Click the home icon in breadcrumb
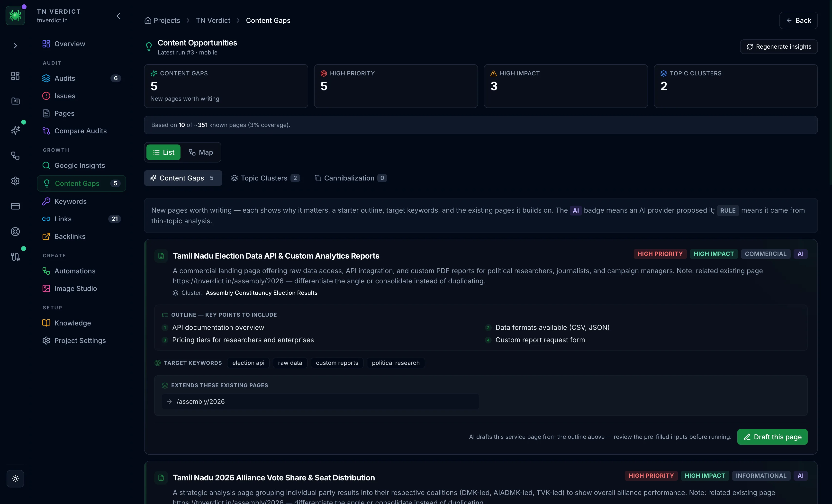The width and height of the screenshot is (832, 504). [148, 21]
